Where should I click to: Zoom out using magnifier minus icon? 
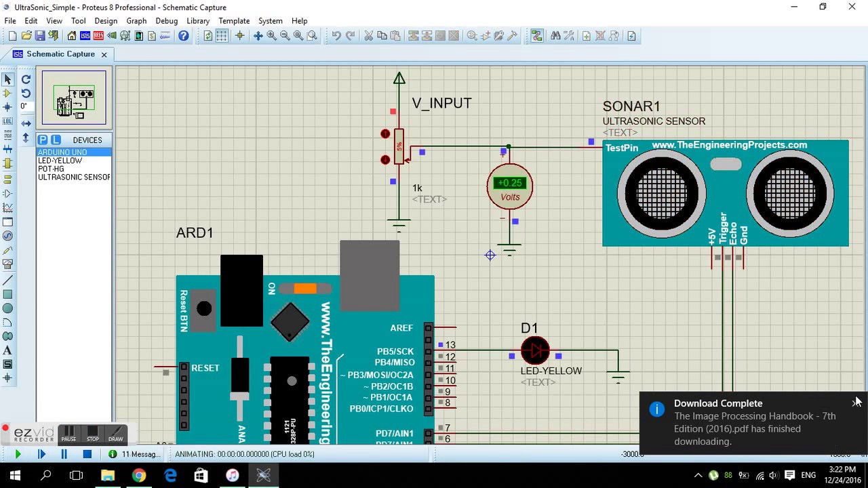285,36
